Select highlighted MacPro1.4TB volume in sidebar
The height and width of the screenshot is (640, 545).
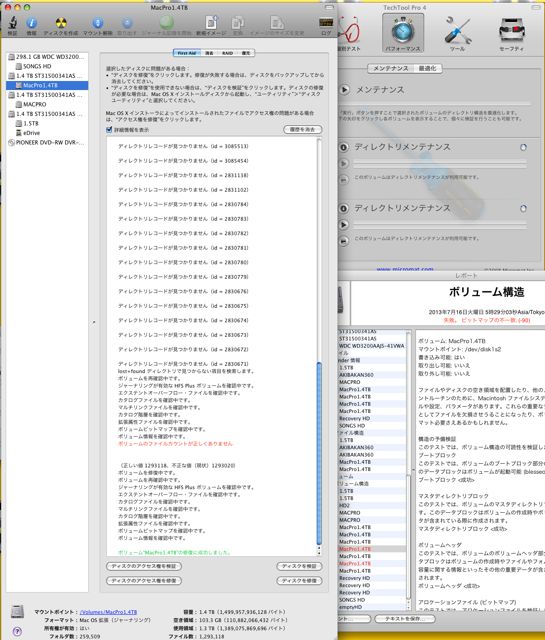click(47, 85)
